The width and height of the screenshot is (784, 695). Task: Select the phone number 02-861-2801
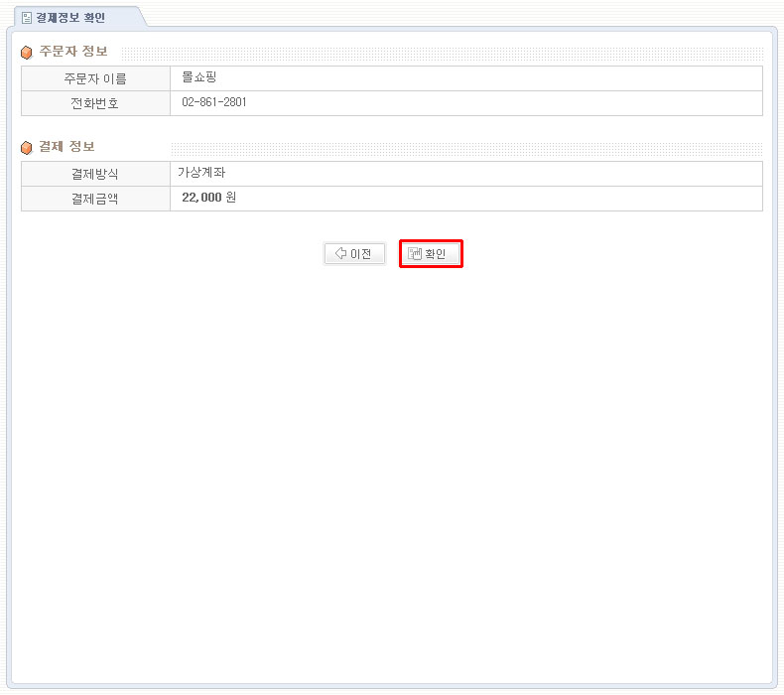(x=214, y=102)
